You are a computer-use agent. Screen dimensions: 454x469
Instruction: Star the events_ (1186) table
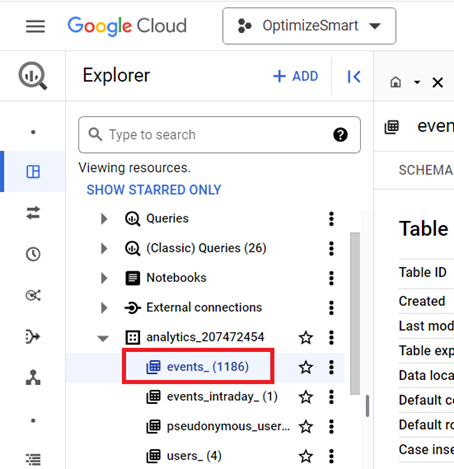(x=306, y=367)
